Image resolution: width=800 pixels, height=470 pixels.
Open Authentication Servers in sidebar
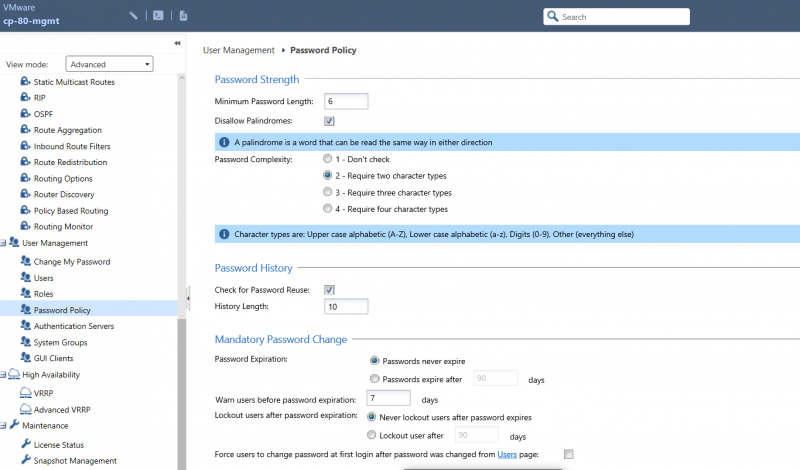pyautogui.click(x=73, y=326)
